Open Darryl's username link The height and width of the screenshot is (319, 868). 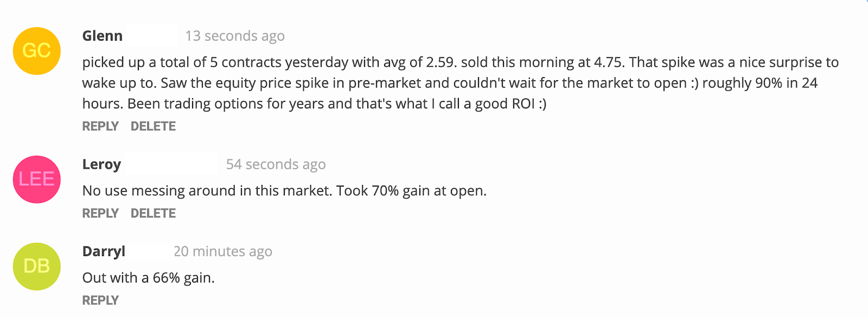[104, 252]
